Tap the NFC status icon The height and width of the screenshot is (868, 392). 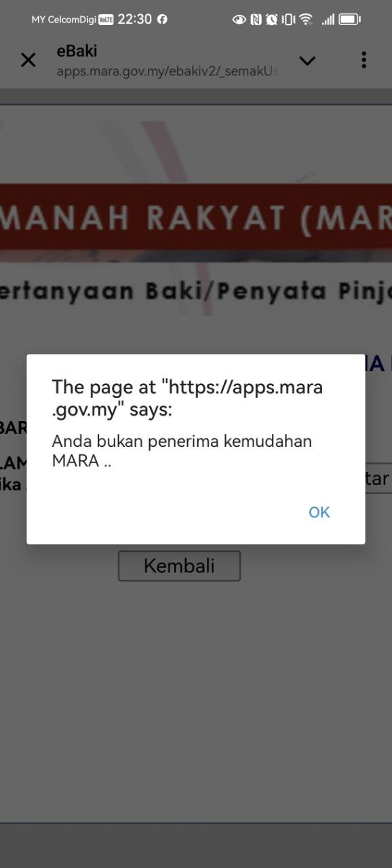click(256, 20)
